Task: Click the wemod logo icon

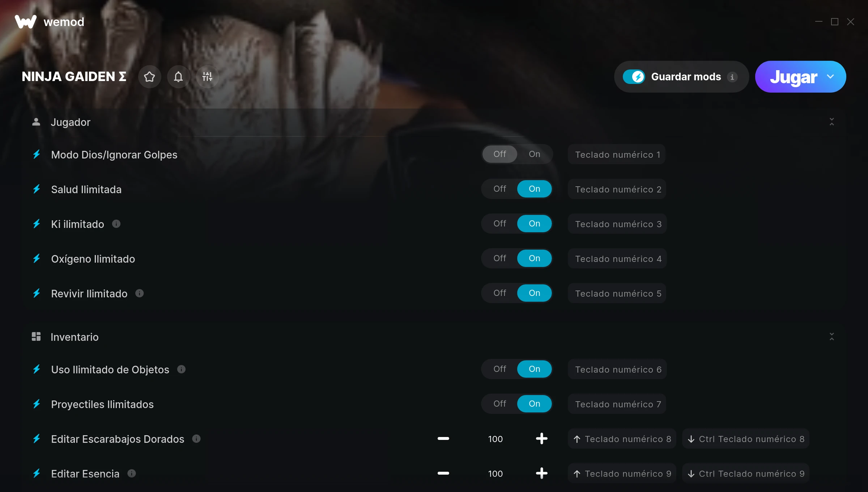Action: coord(26,22)
